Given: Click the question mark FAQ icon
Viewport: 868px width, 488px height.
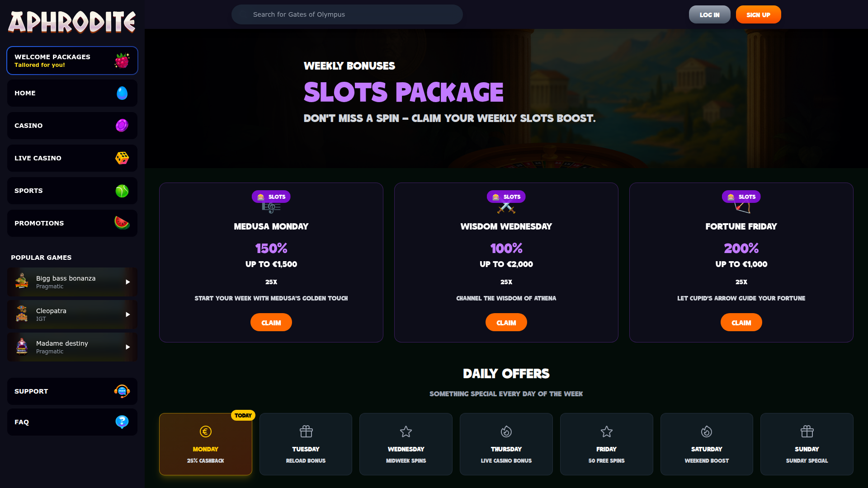Looking at the screenshot, I should 122,422.
